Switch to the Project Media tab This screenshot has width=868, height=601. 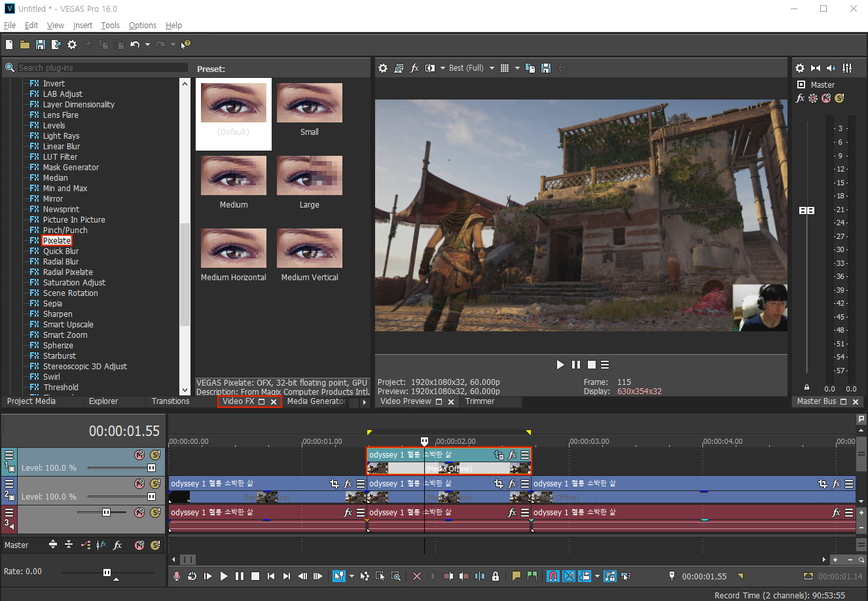point(31,401)
